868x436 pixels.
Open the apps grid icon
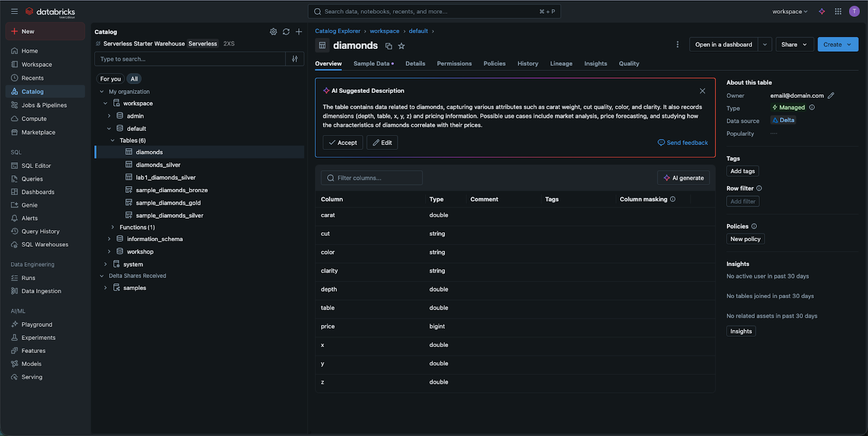pyautogui.click(x=838, y=11)
